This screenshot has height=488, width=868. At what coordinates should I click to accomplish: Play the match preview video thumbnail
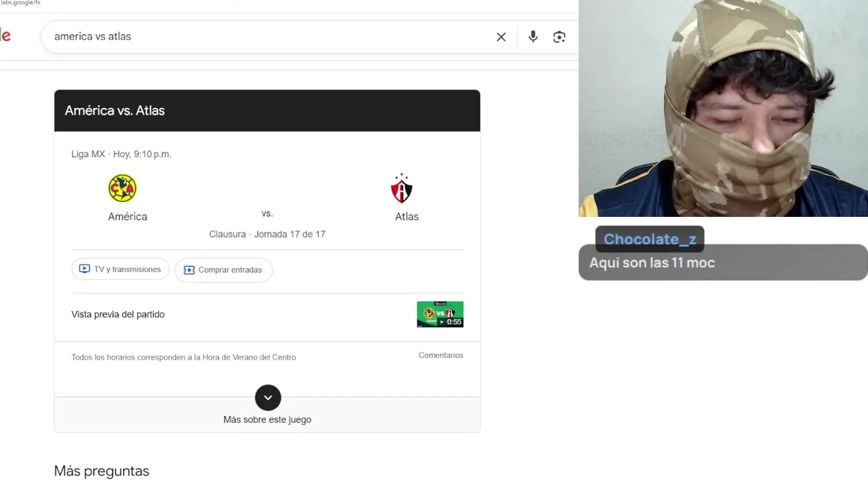(440, 314)
